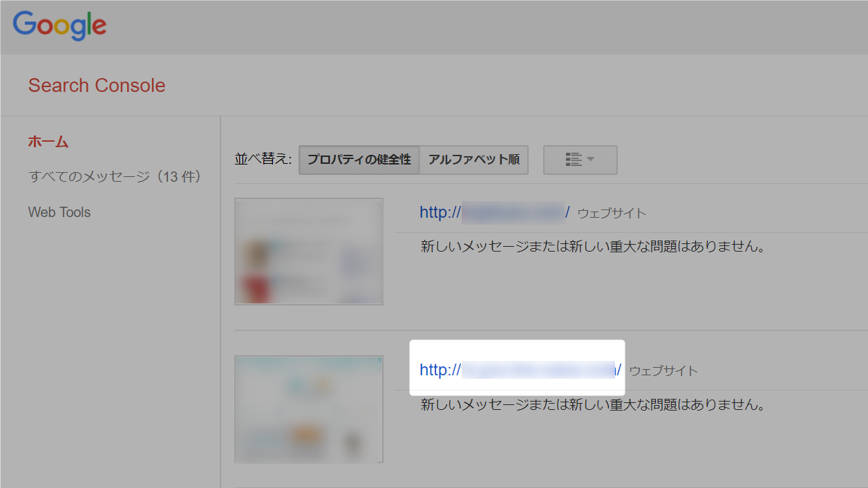This screenshot has width=868, height=488.
Task: Click the 並べ替え: label
Action: [263, 160]
